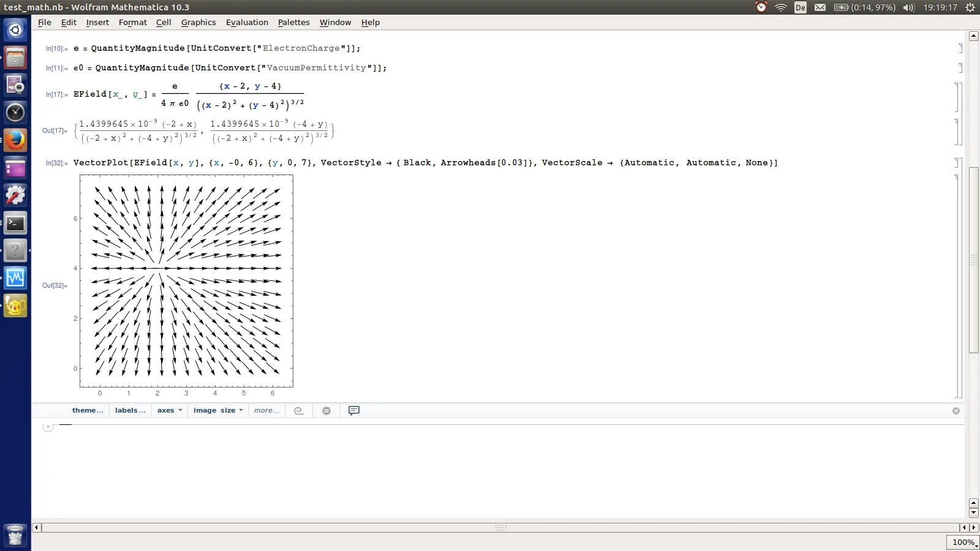Open the Edit menu

(x=69, y=22)
